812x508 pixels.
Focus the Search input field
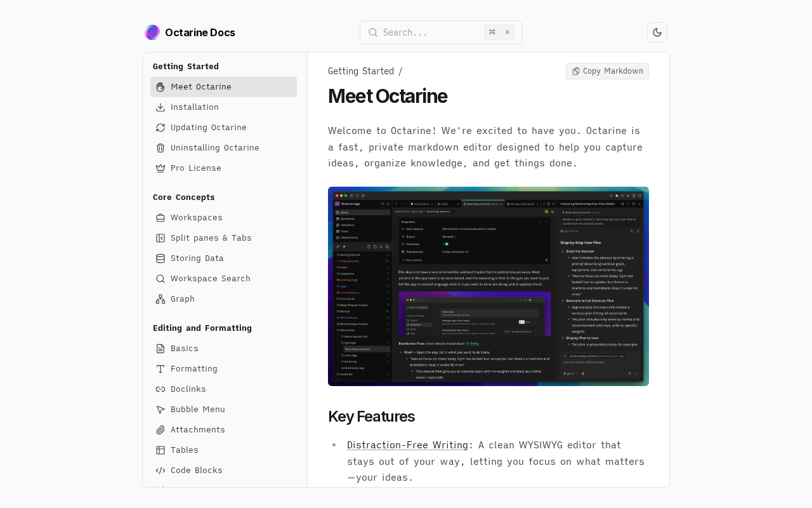coord(431,32)
